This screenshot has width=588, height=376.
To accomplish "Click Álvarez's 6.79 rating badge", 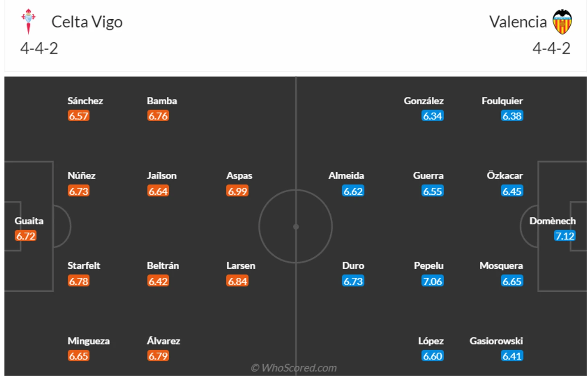I will tap(158, 356).
